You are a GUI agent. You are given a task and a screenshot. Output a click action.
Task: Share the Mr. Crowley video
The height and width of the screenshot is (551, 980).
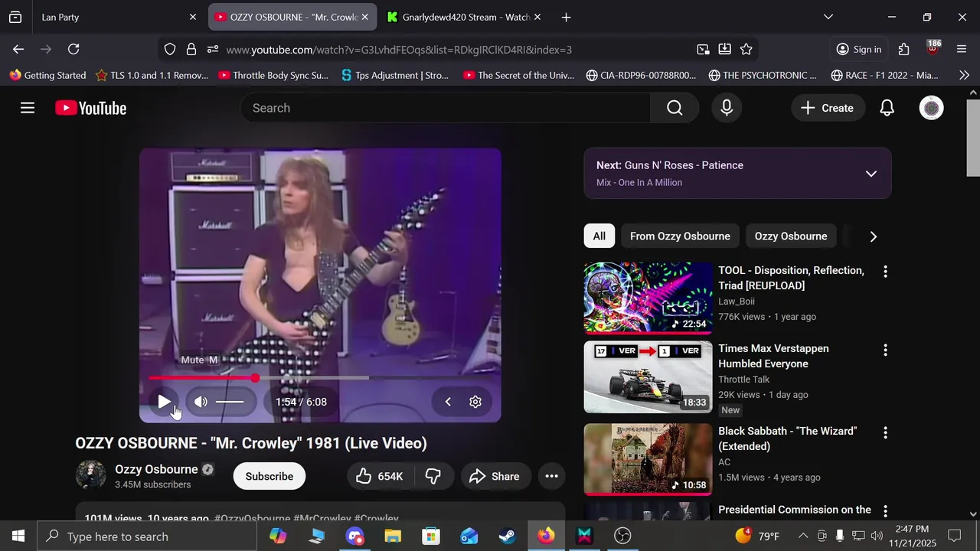coord(495,476)
